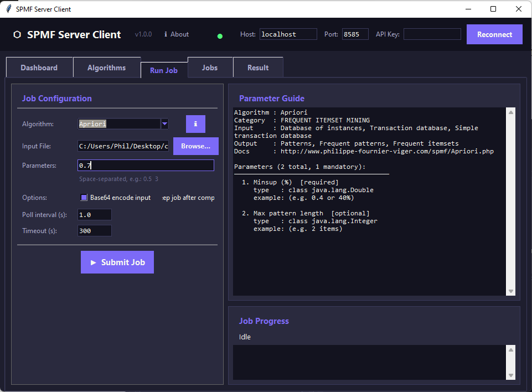532x392 pixels.
Task: Open the About link in header
Action: 177,34
